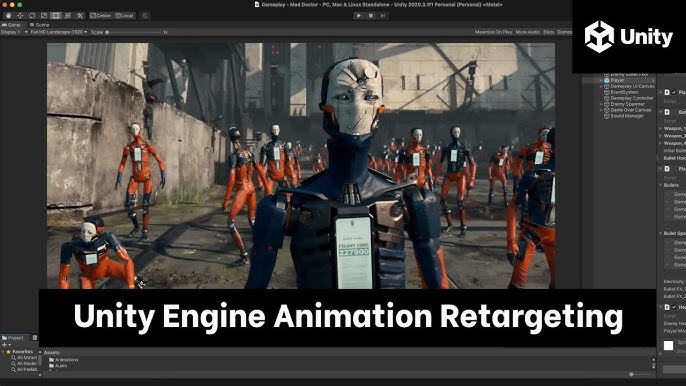
Task: Select EventSystem in Hierarchy
Action: tap(624, 92)
